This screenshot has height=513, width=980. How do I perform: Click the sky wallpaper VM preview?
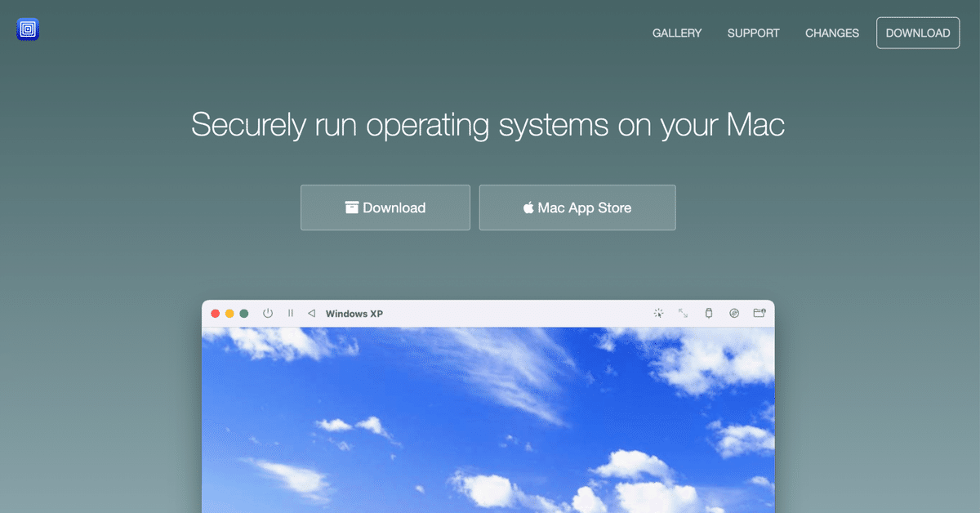click(488, 417)
